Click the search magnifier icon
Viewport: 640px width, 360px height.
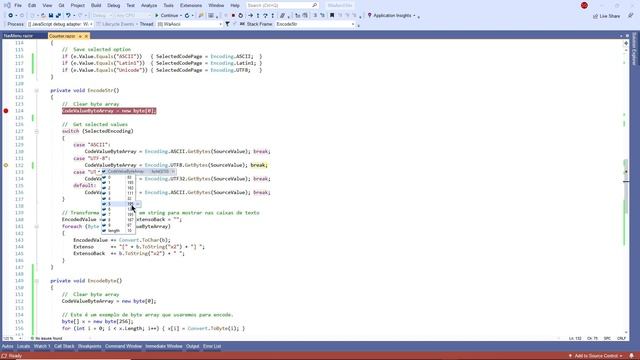point(315,5)
